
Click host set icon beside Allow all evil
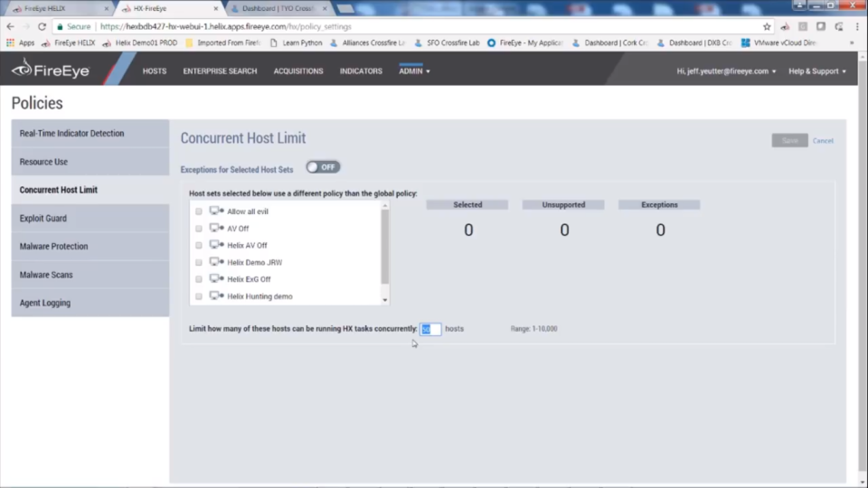point(216,211)
